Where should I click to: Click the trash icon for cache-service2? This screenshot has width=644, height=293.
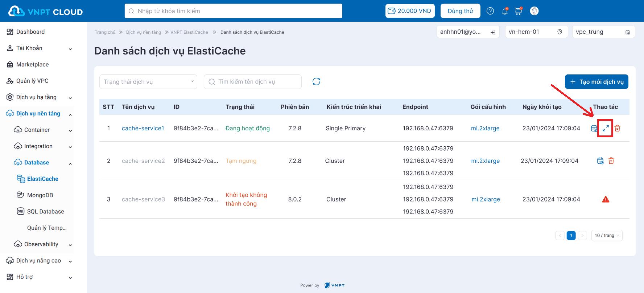coord(611,161)
